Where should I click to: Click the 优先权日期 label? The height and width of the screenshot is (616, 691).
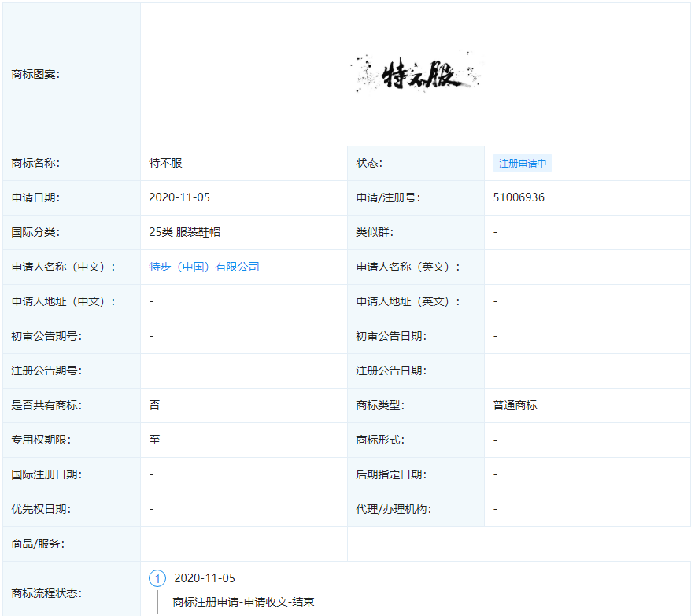[x=41, y=509]
